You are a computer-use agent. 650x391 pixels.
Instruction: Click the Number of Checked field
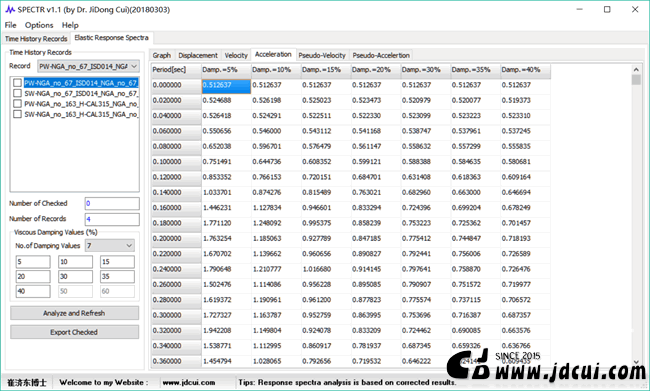(112, 204)
